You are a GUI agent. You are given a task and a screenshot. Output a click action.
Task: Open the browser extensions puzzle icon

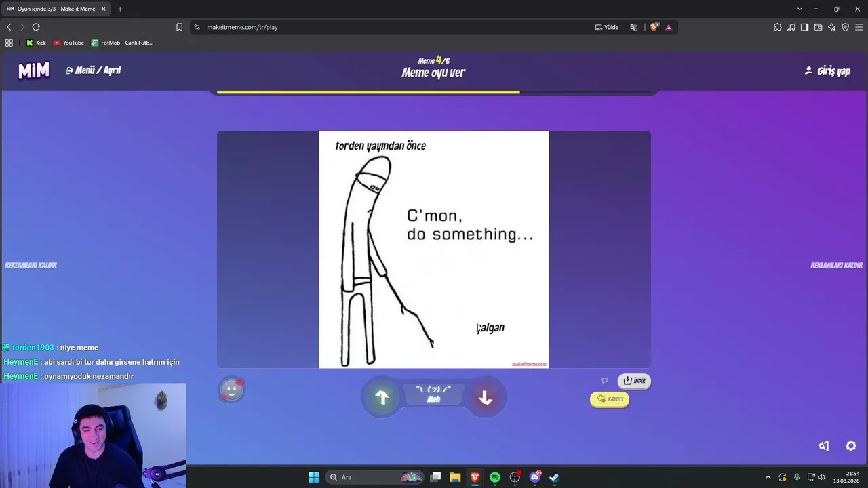[x=778, y=27]
